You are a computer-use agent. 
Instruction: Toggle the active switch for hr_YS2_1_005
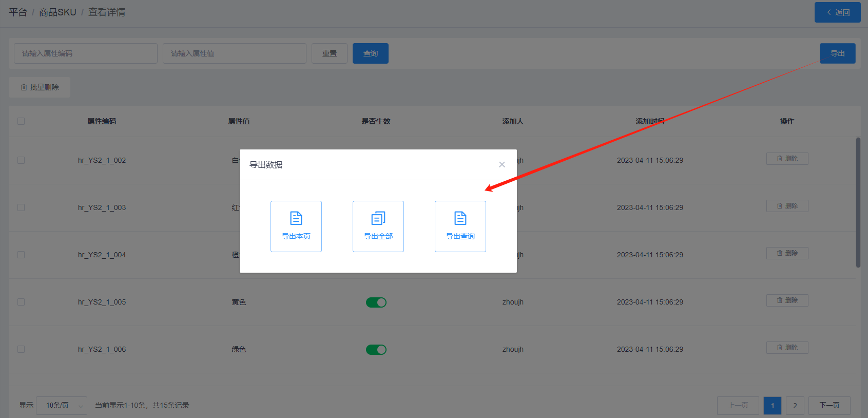[x=376, y=302]
